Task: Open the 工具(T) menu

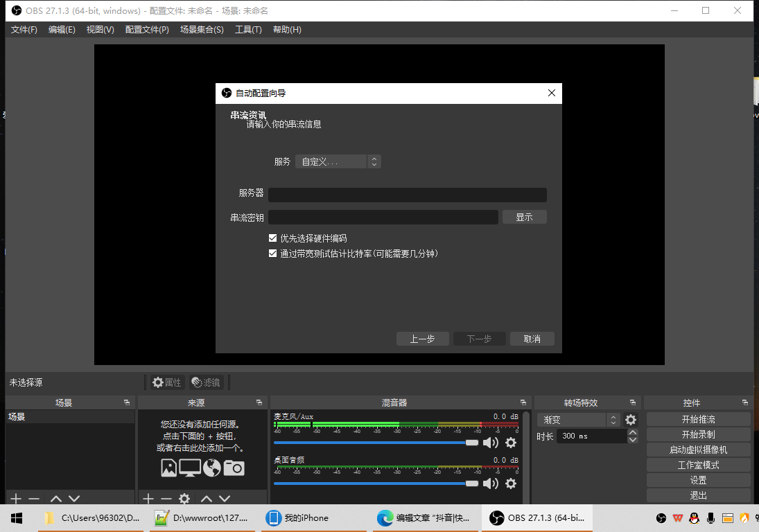Action: [248, 30]
